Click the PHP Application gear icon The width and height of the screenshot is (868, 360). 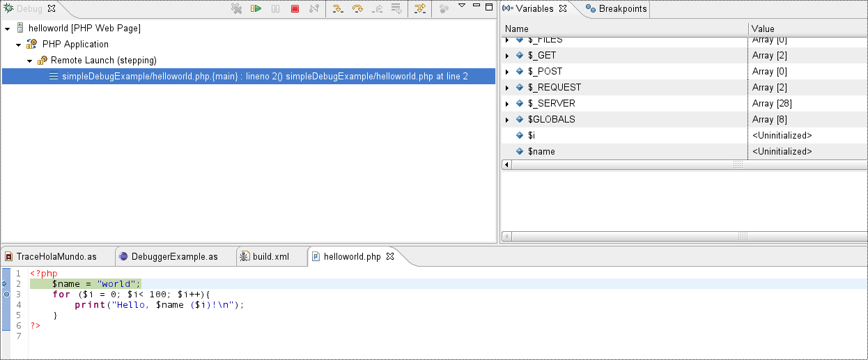coord(31,45)
